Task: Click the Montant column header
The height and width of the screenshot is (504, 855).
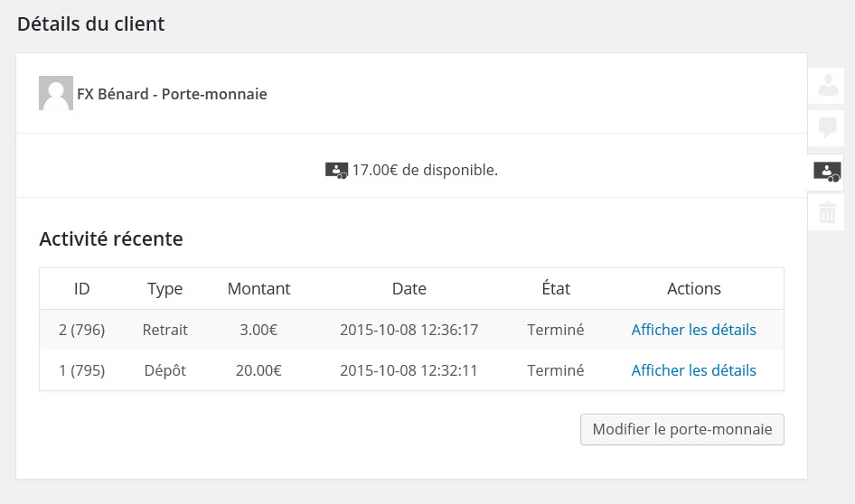Action: tap(258, 289)
